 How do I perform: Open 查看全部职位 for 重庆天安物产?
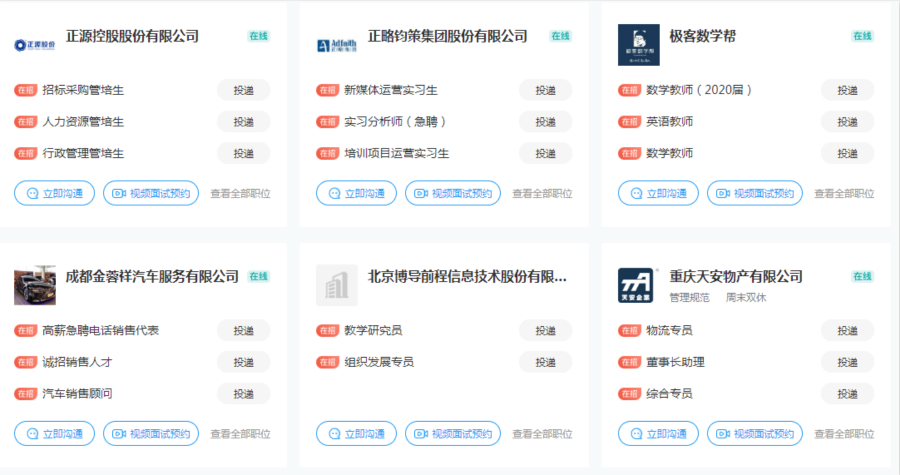click(x=844, y=434)
